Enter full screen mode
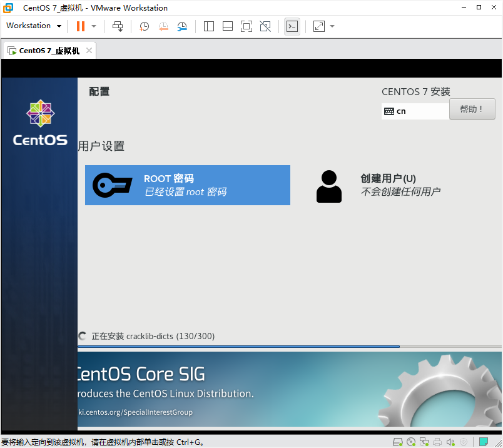The width and height of the screenshot is (503, 448). 246,26
